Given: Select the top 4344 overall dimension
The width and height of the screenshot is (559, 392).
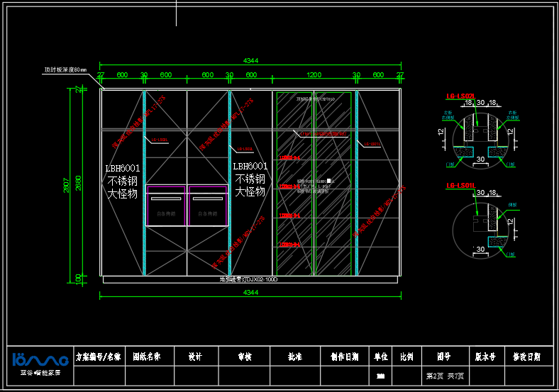Looking at the screenshot, I should coord(251,61).
